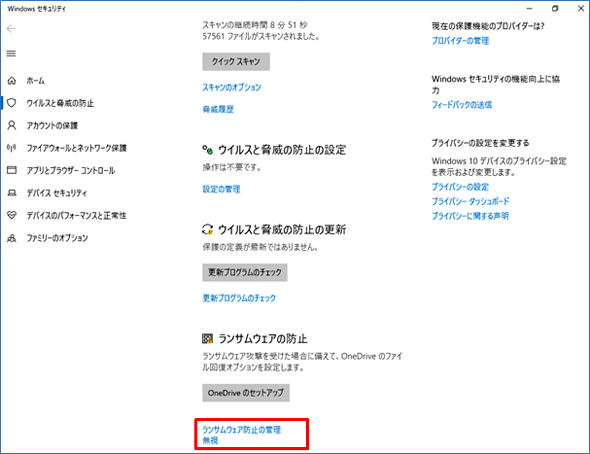The height and width of the screenshot is (454, 590).
Task: Click OneDrive のセットアップ button
Action: click(246, 393)
